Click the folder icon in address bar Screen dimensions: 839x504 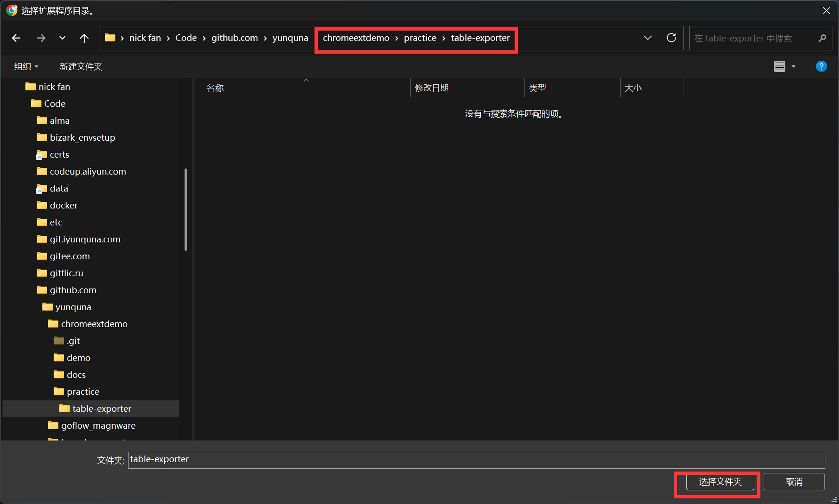tap(110, 38)
